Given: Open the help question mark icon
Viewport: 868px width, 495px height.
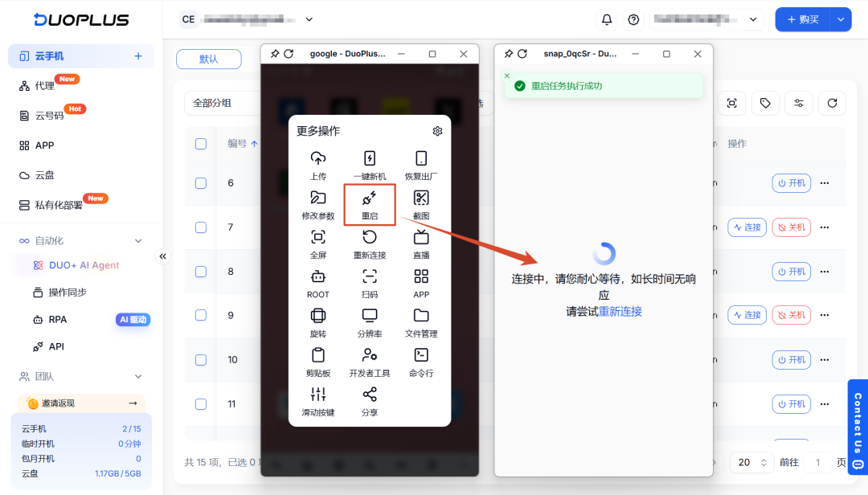Looking at the screenshot, I should point(633,19).
